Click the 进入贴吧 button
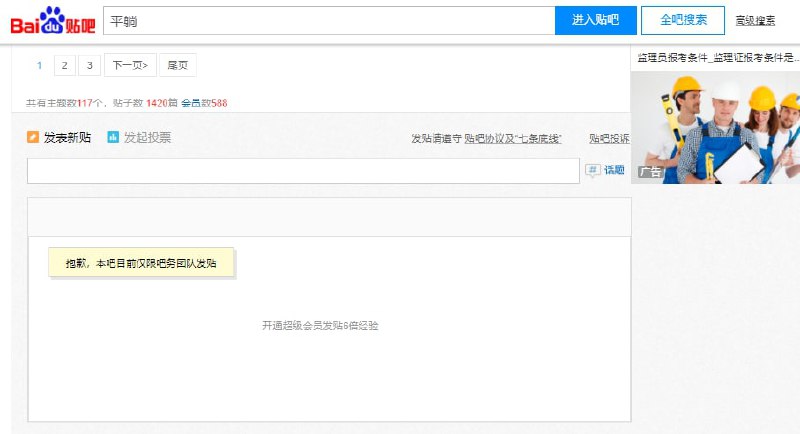The width and height of the screenshot is (800, 434). click(595, 20)
